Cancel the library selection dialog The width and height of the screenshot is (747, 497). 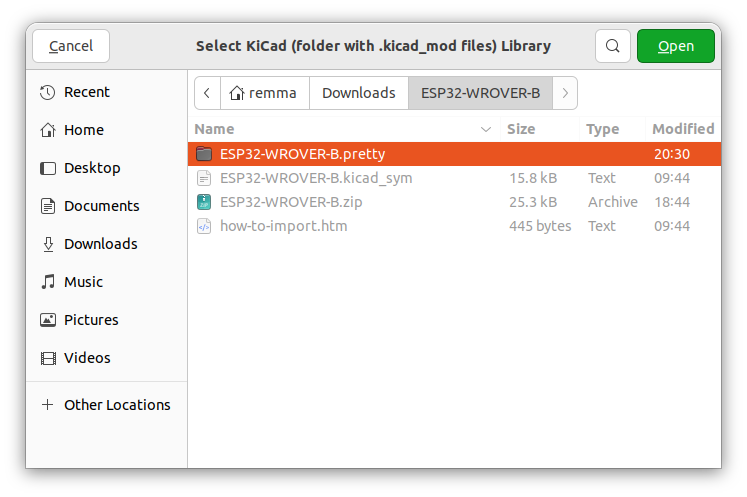[x=71, y=46]
